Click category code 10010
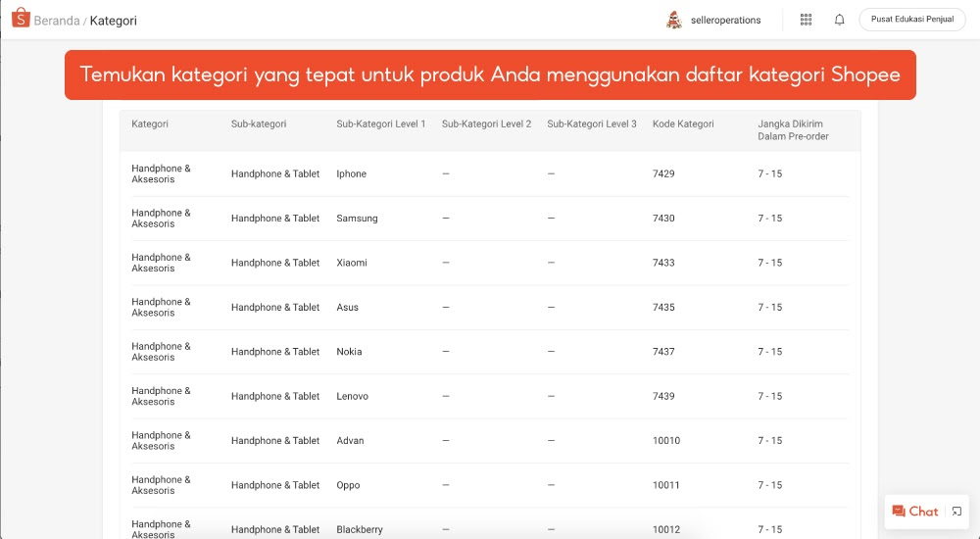This screenshot has width=980, height=539. [x=666, y=440]
